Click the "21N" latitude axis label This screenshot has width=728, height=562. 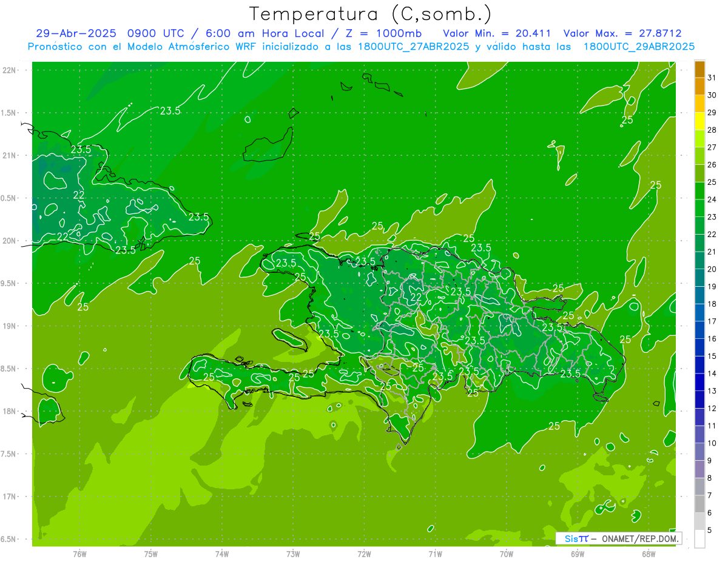(10, 156)
